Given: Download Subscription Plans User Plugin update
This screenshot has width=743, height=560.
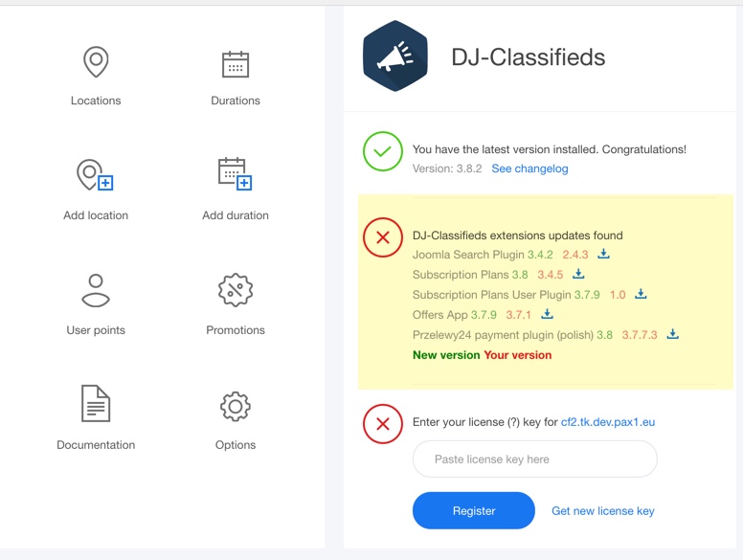Looking at the screenshot, I should [641, 293].
